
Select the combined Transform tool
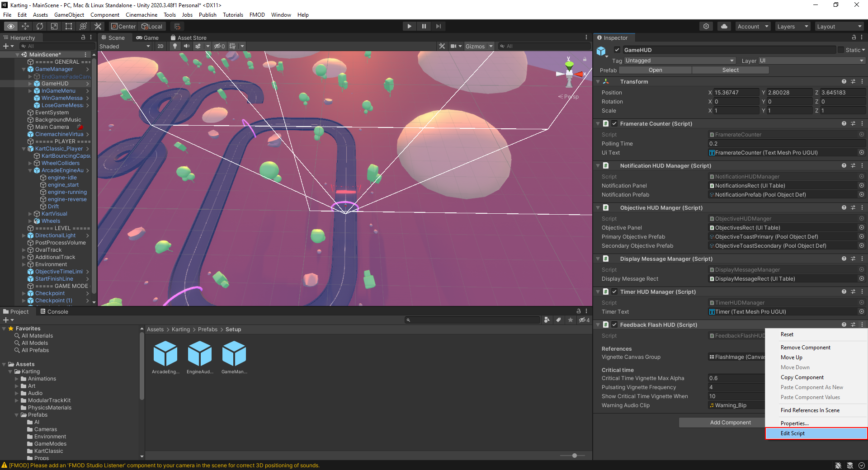83,26
